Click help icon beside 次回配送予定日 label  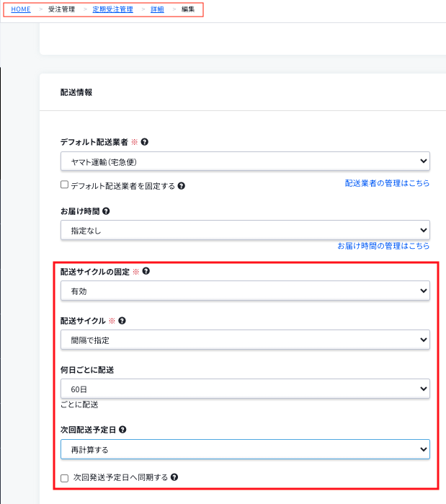(x=122, y=430)
